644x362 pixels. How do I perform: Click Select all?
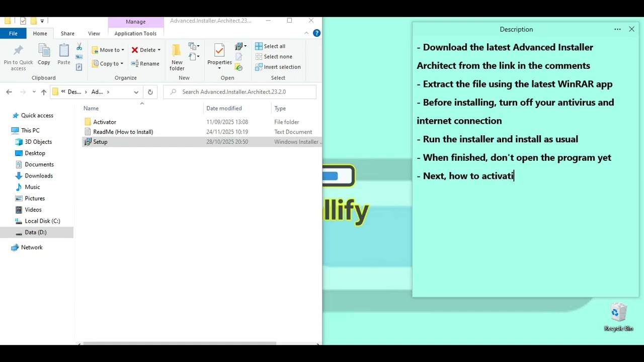[x=270, y=46]
